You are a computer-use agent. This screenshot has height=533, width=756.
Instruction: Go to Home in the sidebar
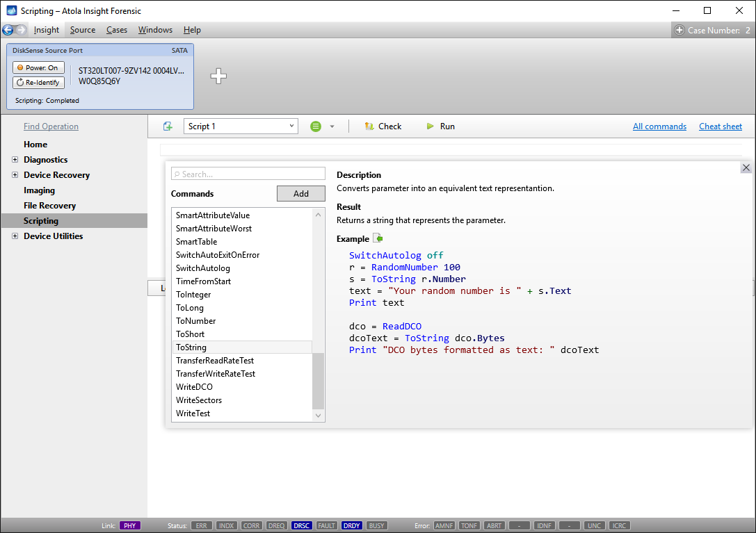pyautogui.click(x=35, y=144)
